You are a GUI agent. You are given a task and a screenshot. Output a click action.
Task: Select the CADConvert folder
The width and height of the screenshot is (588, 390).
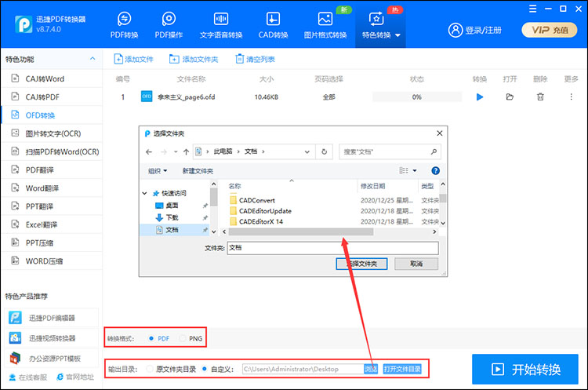tap(257, 200)
